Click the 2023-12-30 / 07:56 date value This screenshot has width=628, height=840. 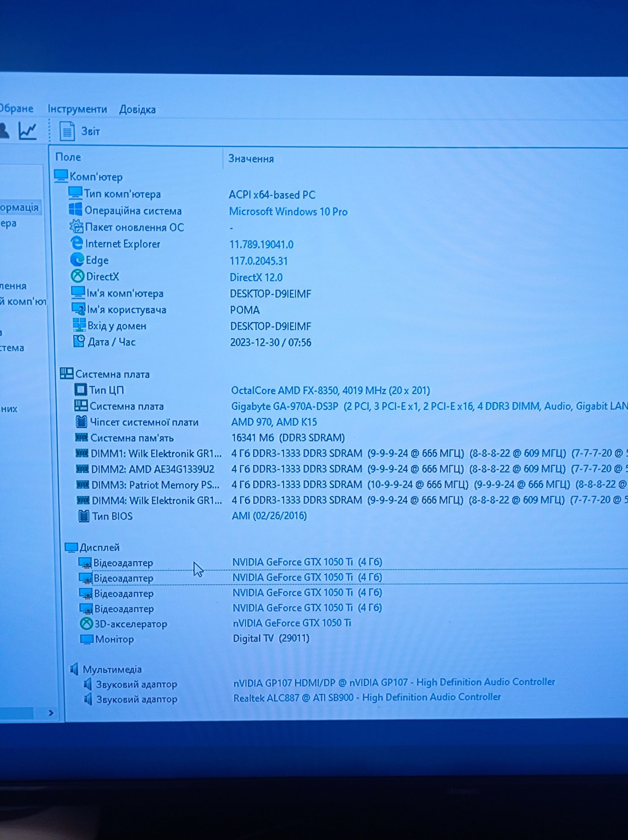[x=271, y=342]
